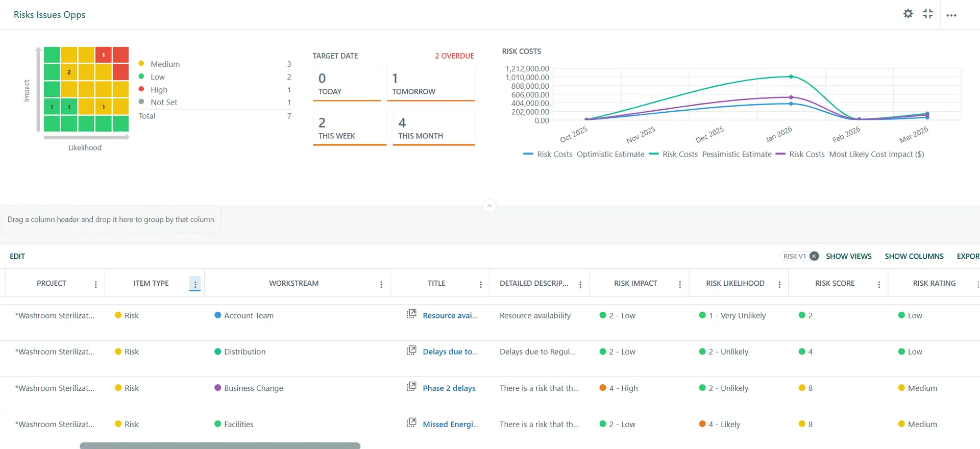The height and width of the screenshot is (449, 980).
Task: Open record icon beside Phase 2 delays
Action: click(x=411, y=387)
